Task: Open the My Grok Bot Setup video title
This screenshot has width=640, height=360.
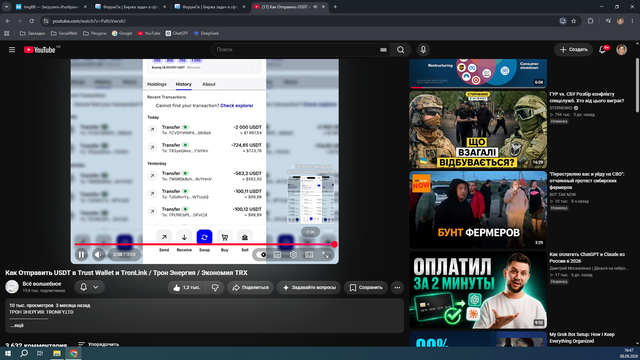Action: coord(582,338)
